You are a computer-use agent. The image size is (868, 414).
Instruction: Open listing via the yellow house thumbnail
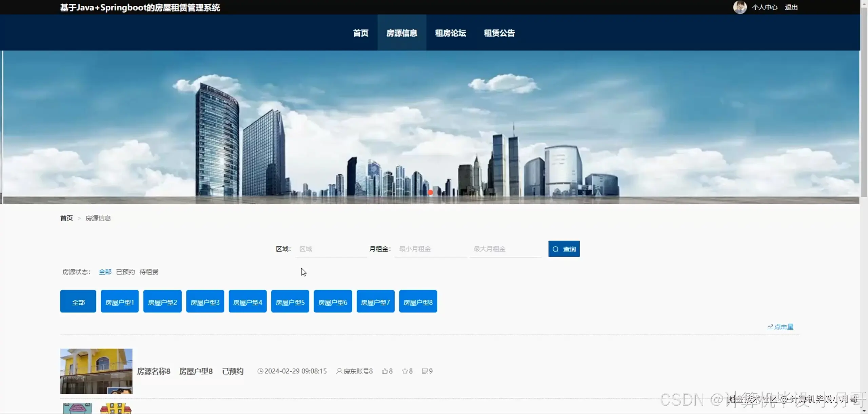pos(96,371)
